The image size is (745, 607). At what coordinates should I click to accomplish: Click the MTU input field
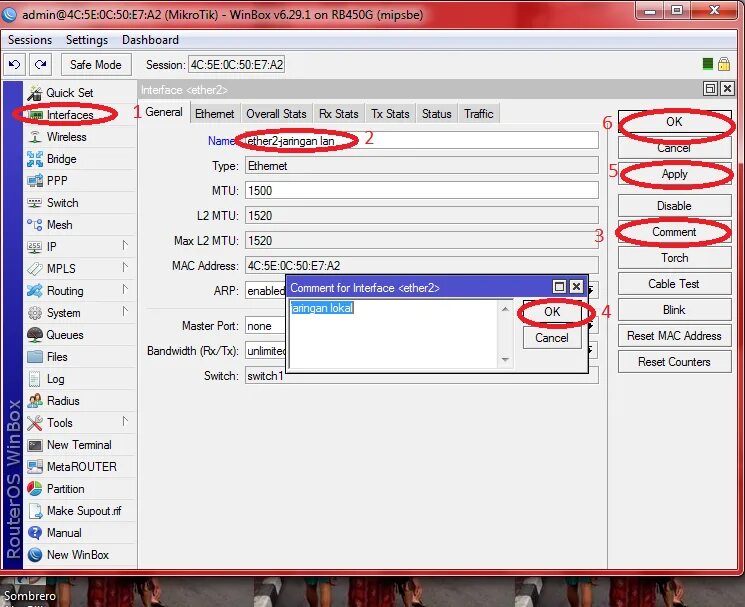tap(421, 190)
